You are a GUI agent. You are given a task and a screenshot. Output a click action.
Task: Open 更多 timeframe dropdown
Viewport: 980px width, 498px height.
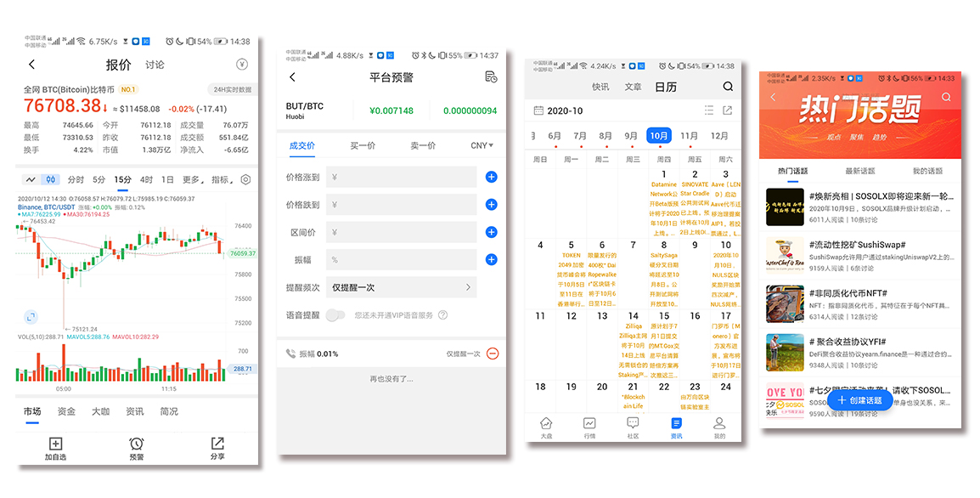pos(193,179)
